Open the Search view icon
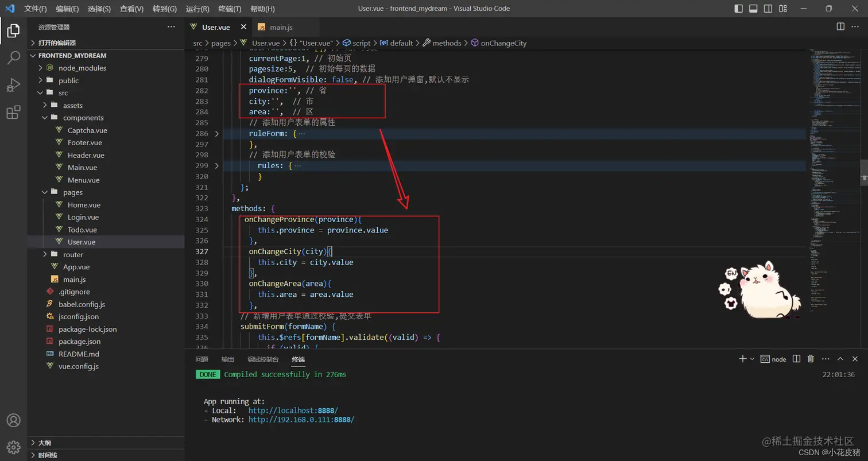Screen dimensions: 868x461 (13, 57)
